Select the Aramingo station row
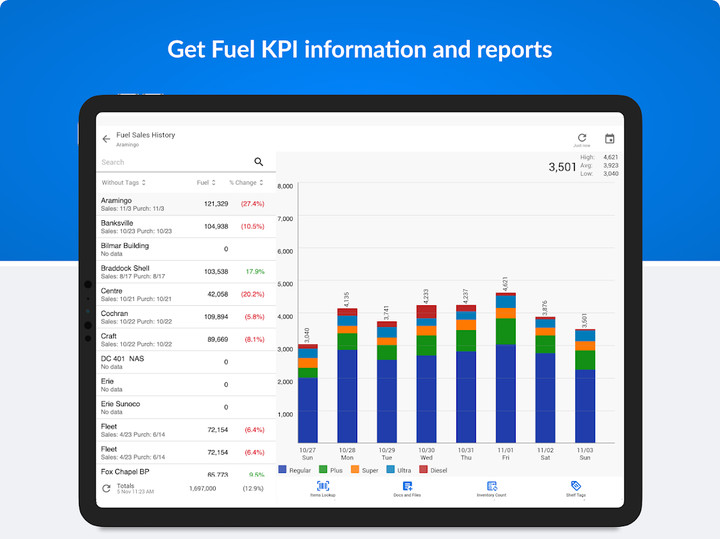The width and height of the screenshot is (720, 539). [186, 204]
